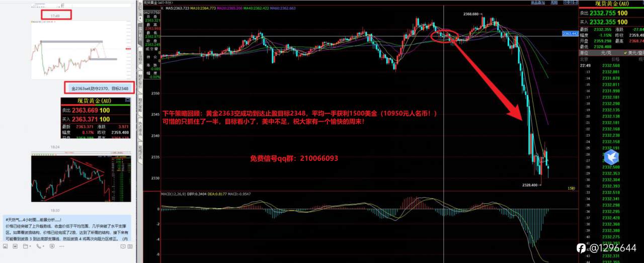Open chat history clock icon
This screenshot has height=263, width=644.
click(123, 246)
